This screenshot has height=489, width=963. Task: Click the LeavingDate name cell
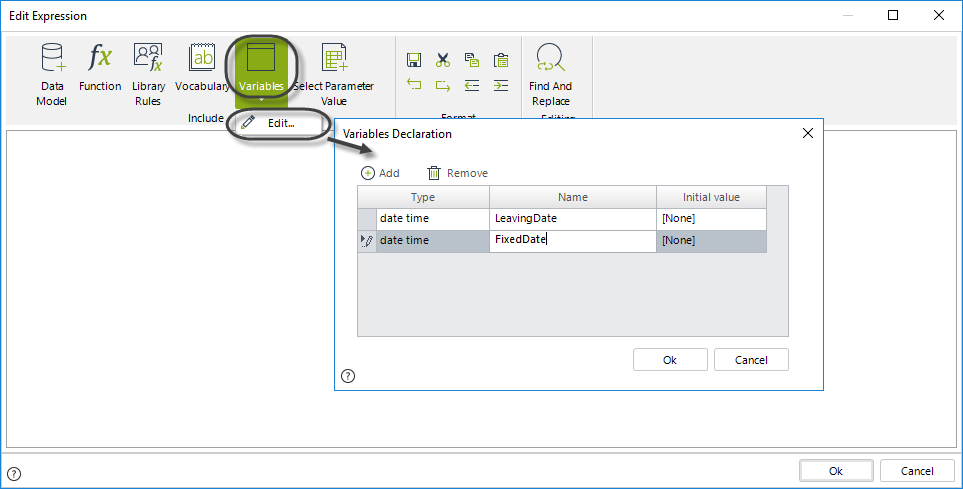click(572, 218)
